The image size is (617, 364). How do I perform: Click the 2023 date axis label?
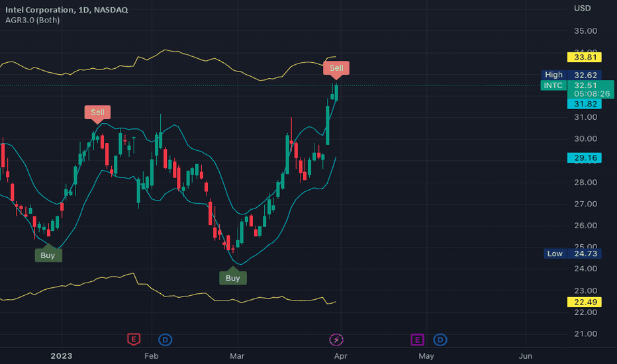tap(62, 356)
